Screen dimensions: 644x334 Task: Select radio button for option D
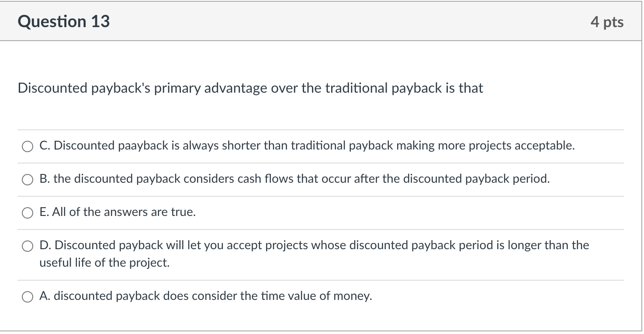pyautogui.click(x=28, y=246)
